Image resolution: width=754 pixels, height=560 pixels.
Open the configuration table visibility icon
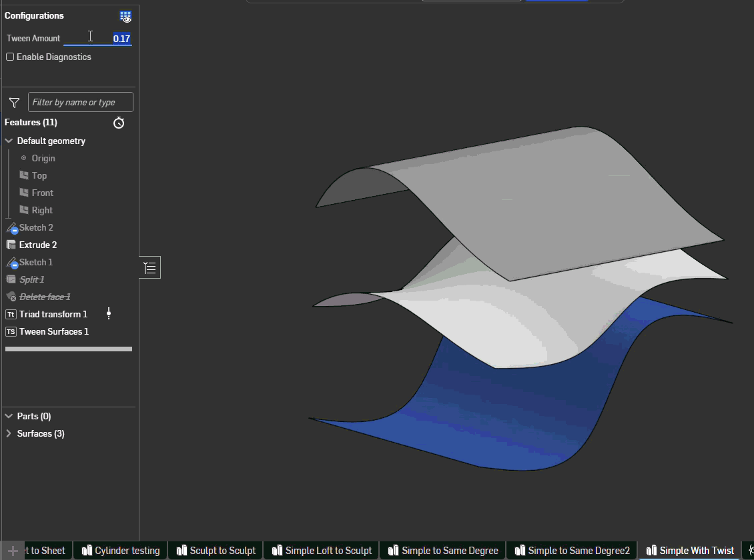[125, 17]
